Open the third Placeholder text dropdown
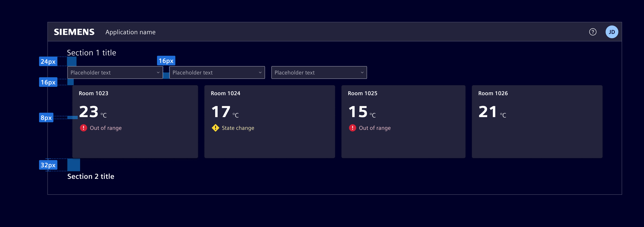 coord(319,73)
